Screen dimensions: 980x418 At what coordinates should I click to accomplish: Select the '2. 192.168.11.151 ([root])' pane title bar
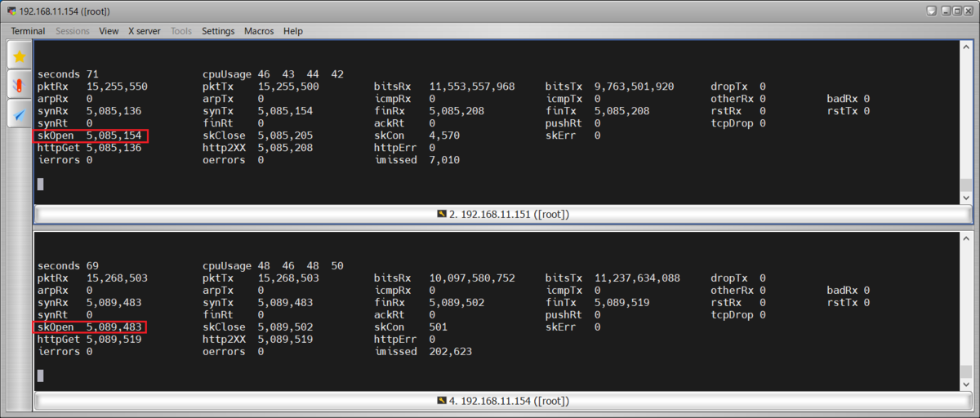(x=503, y=214)
